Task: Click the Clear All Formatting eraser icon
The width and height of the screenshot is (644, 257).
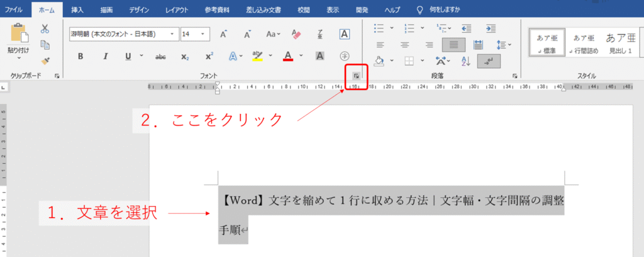Action: [x=297, y=33]
